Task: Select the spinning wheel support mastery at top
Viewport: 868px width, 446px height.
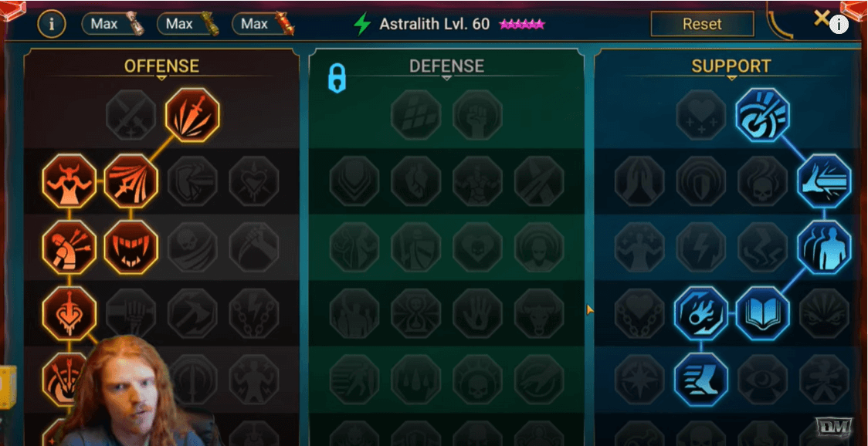Action: coord(762,115)
